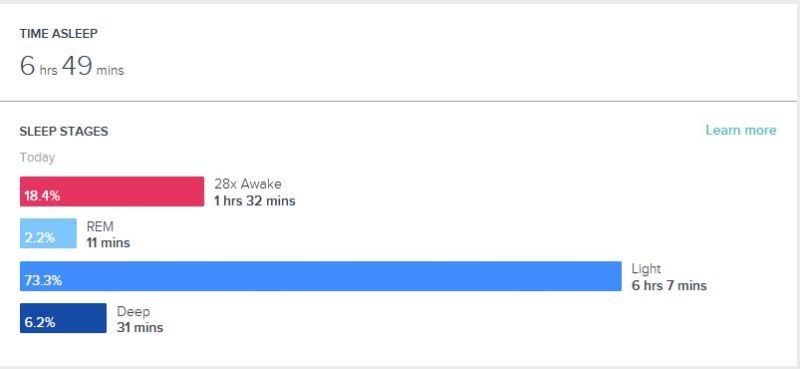Open the Learn more link
800x369 pixels.
741,130
